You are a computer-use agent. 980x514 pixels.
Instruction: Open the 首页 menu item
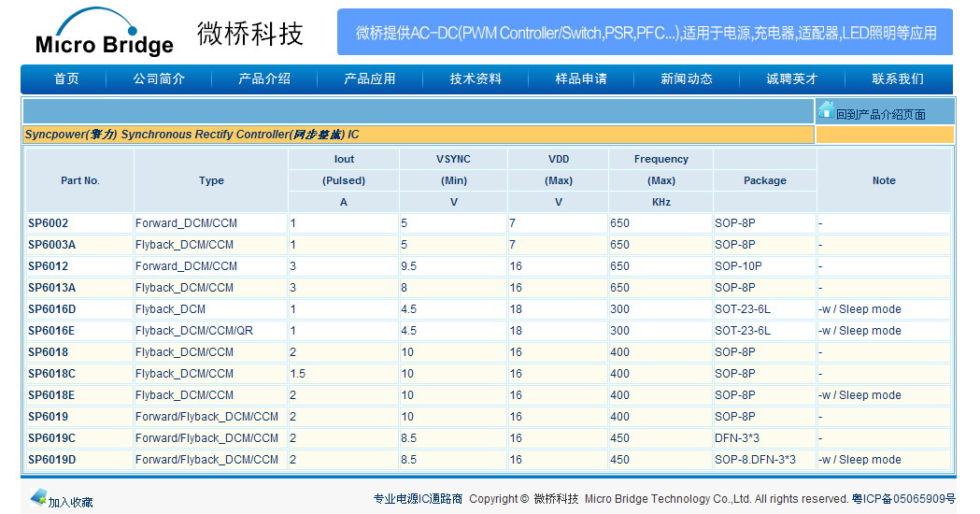point(66,79)
